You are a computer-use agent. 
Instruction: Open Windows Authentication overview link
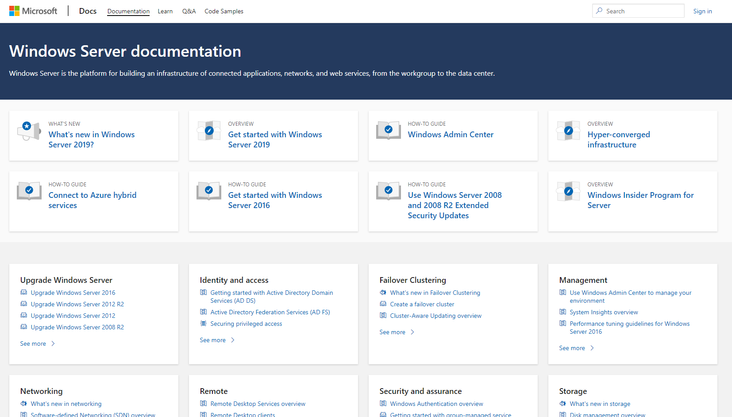436,404
